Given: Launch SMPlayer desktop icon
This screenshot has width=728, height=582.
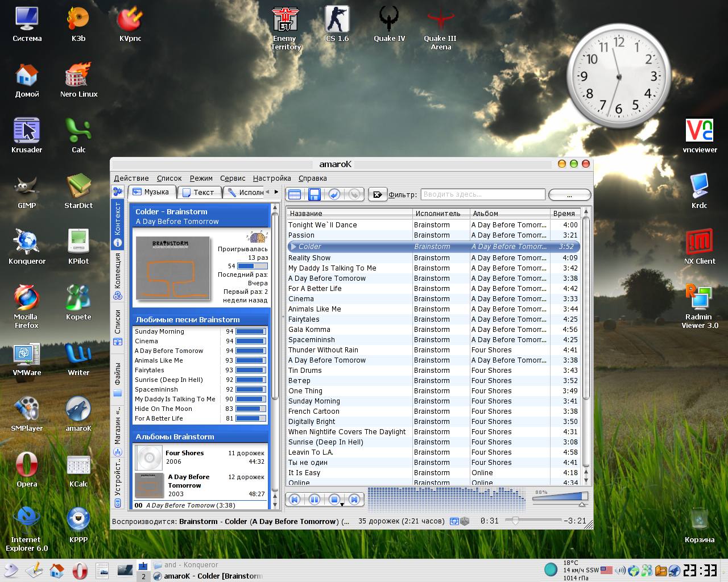Looking at the screenshot, I should (27, 414).
